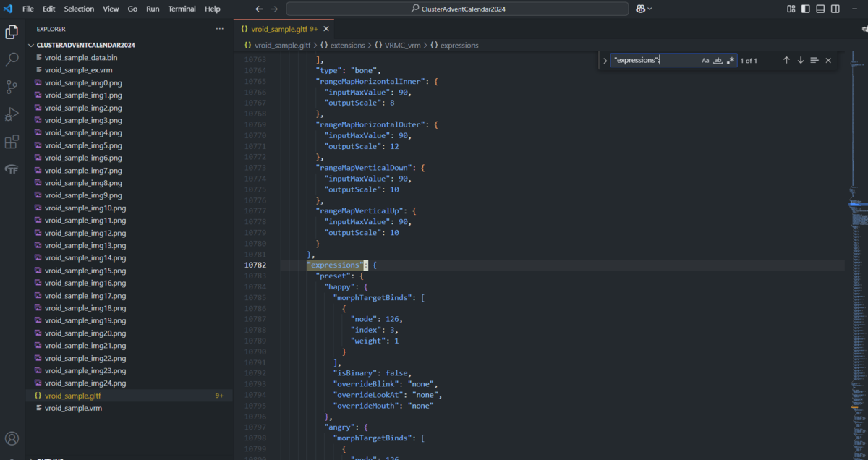Click the ClusterAdventCalendar2024 command center search
This screenshot has height=460, width=868.
pos(456,9)
